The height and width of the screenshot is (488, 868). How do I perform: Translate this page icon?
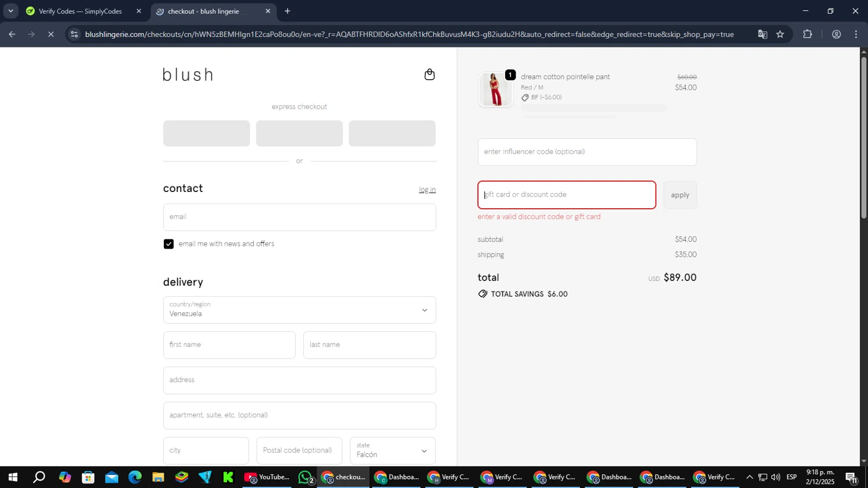pos(763,35)
